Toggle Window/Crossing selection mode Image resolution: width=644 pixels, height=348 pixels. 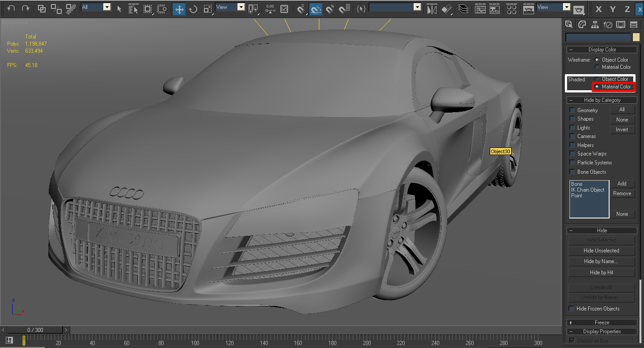pyautogui.click(x=162, y=8)
